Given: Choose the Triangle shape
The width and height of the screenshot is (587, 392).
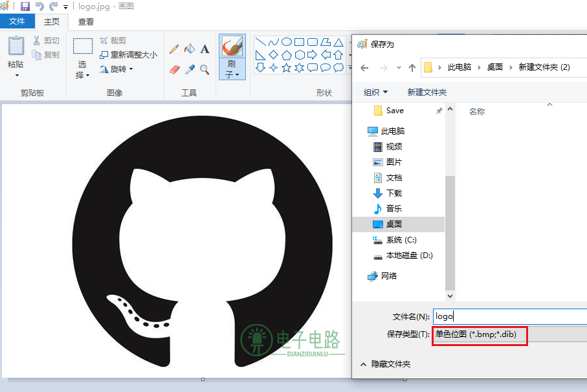Looking at the screenshot, I should pyautogui.click(x=338, y=42).
